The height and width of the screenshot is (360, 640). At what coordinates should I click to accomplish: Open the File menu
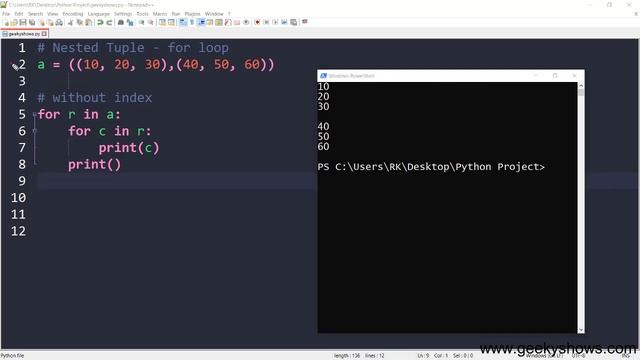tap(6, 14)
